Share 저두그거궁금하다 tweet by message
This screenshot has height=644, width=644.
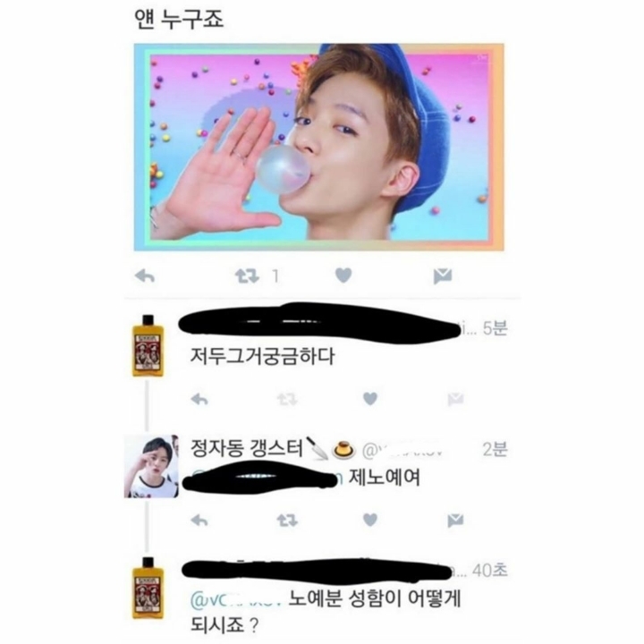[x=455, y=399]
